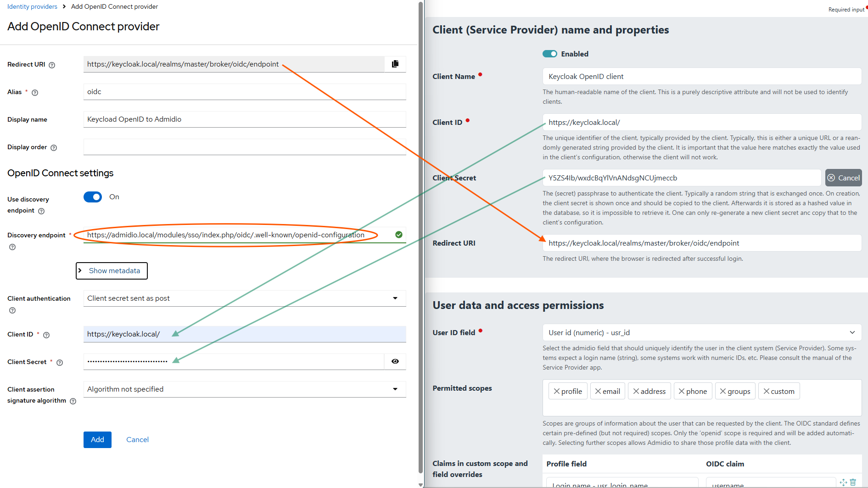Disable the client Enabled switch
Screen dimensions: 868x488
coord(549,54)
